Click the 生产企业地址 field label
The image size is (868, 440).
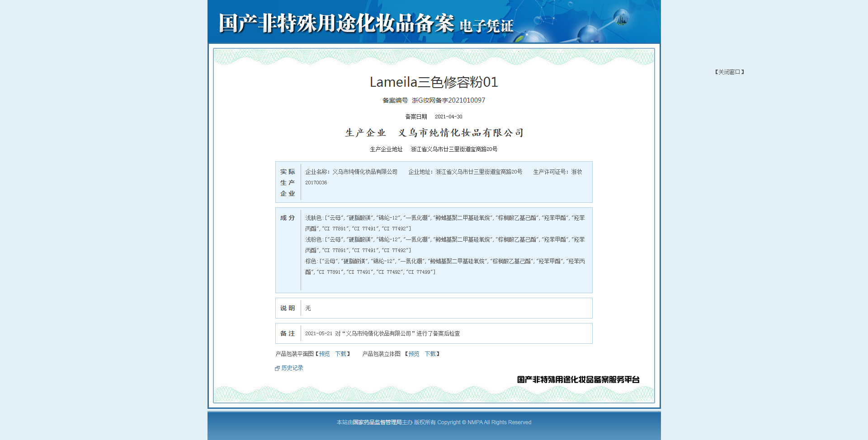pyautogui.click(x=386, y=149)
